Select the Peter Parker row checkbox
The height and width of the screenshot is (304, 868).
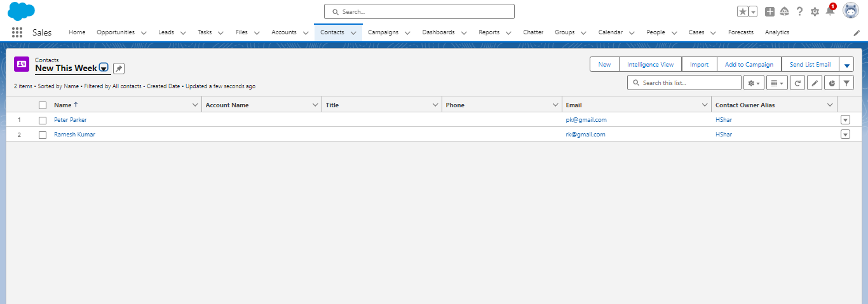coord(43,120)
